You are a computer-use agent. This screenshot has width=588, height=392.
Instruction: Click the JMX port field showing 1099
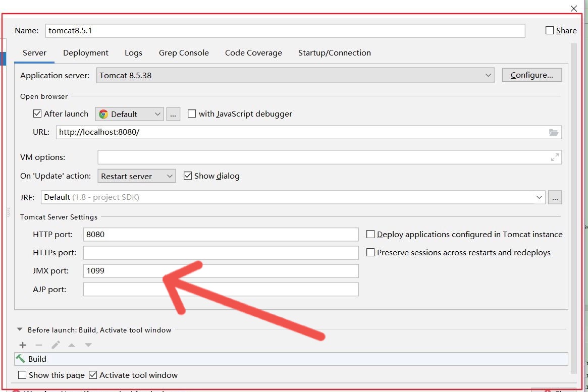(221, 271)
